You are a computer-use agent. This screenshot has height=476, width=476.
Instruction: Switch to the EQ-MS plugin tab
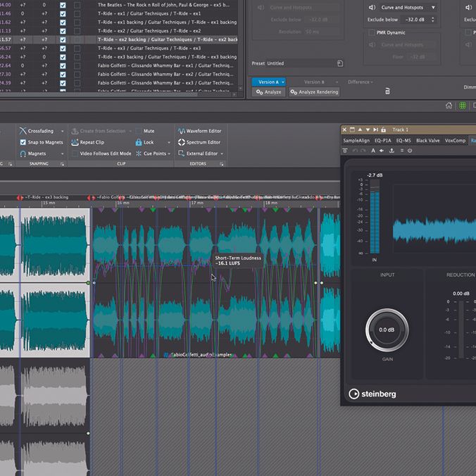coord(403,140)
